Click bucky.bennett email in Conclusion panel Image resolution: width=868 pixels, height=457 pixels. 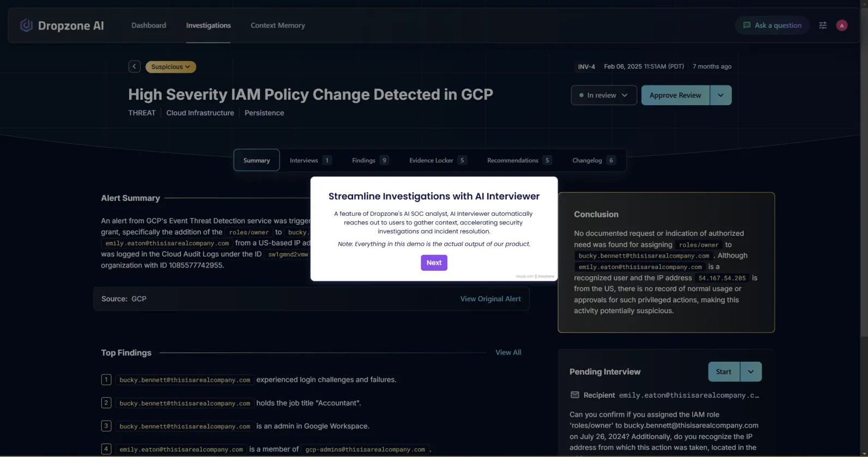644,256
